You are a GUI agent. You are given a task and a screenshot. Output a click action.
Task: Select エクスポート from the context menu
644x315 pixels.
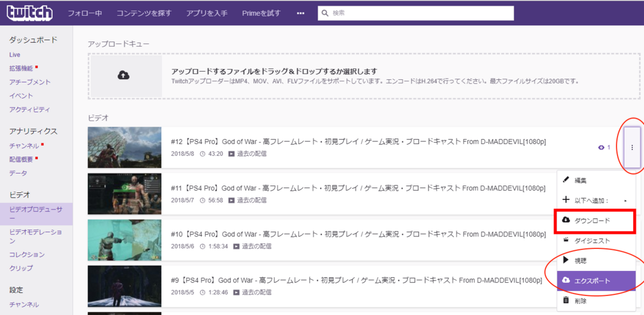[596, 280]
